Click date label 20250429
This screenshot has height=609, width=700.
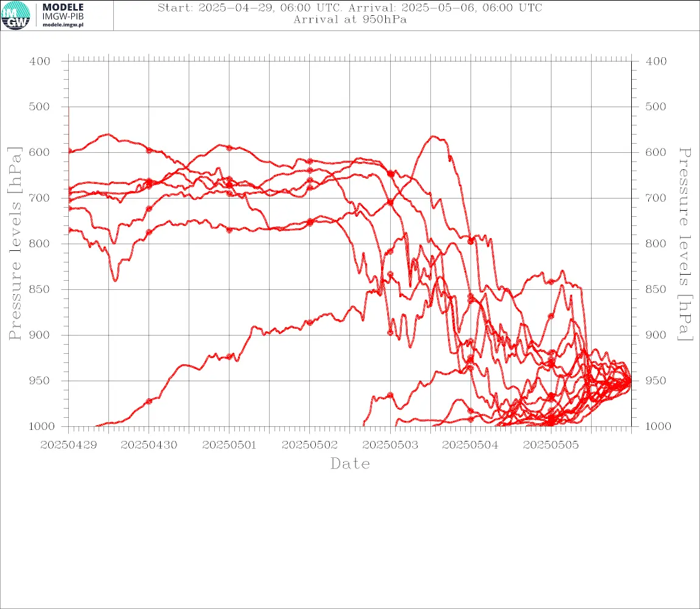(x=68, y=445)
